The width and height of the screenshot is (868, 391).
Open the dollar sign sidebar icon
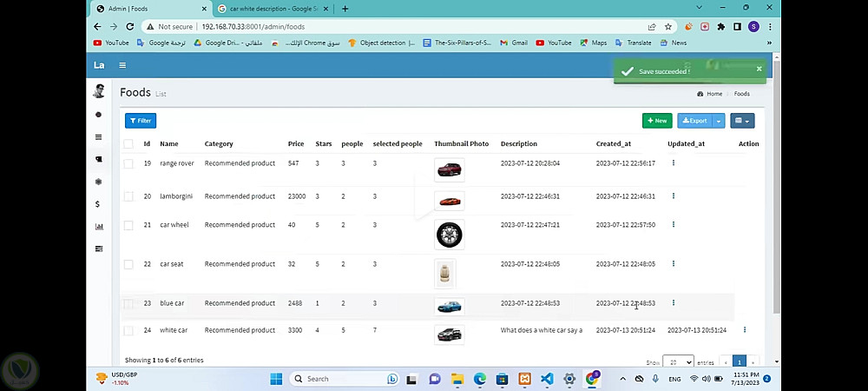98,204
